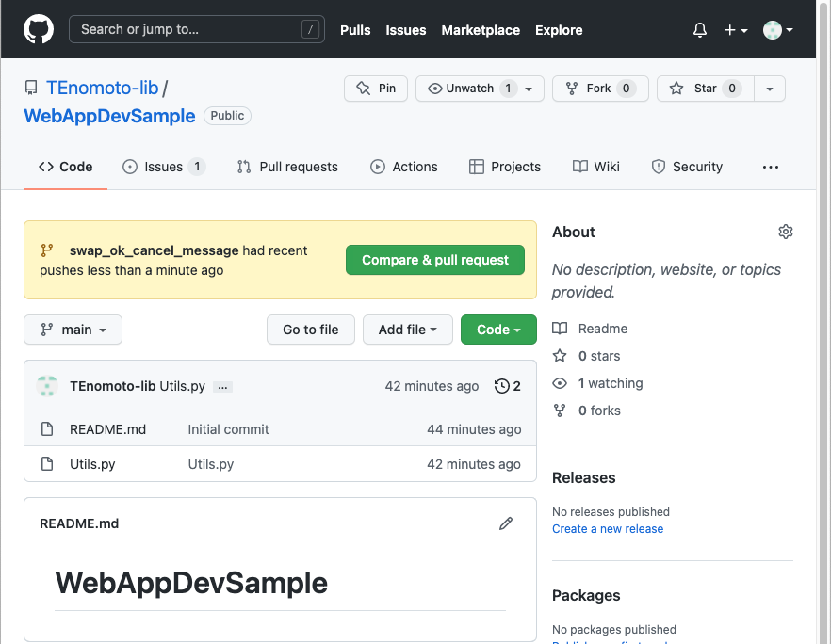Open the Readme link in About

603,329
